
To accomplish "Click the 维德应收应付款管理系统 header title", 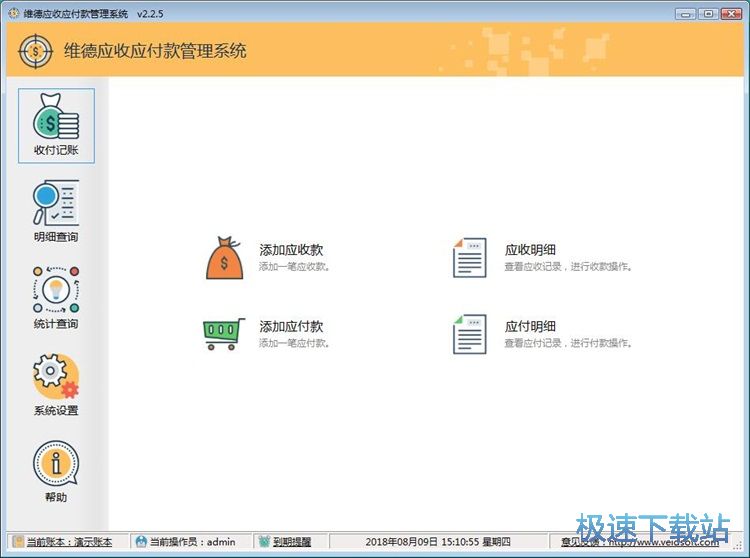I will pyautogui.click(x=155, y=51).
